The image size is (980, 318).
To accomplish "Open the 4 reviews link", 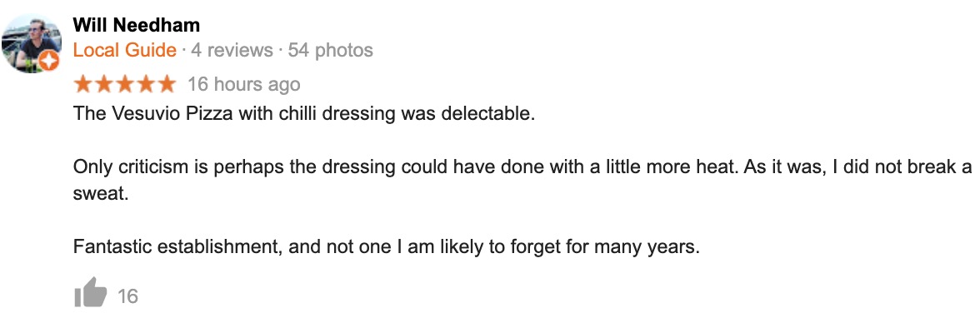I will click(x=232, y=50).
